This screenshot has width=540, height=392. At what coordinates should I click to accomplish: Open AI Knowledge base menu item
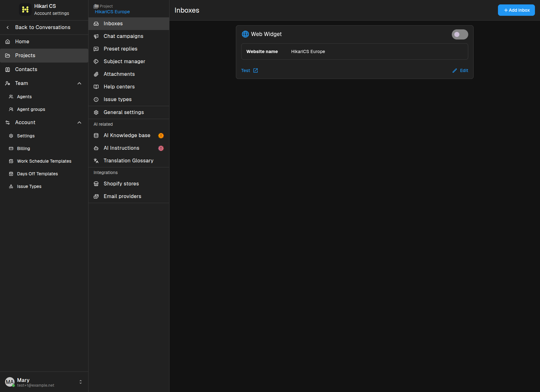(129, 136)
